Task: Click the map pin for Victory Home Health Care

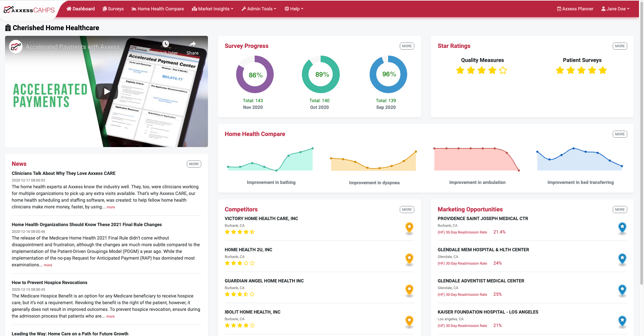Action: 409,228
